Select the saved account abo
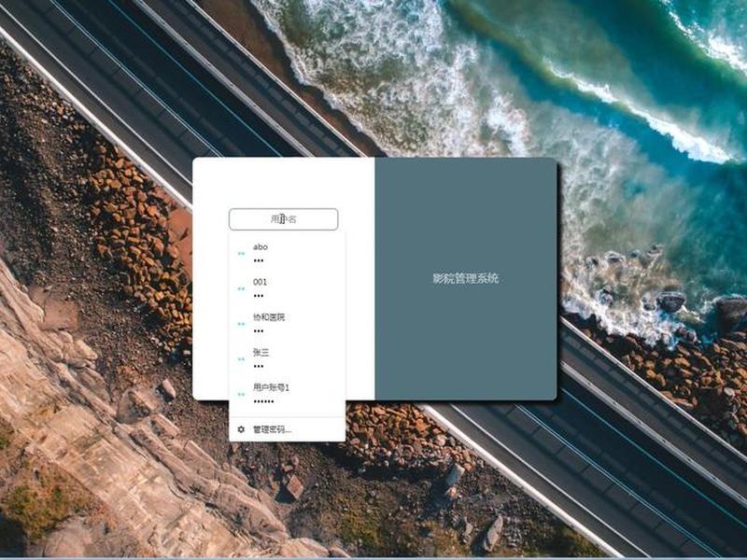747x560 pixels. click(x=288, y=253)
